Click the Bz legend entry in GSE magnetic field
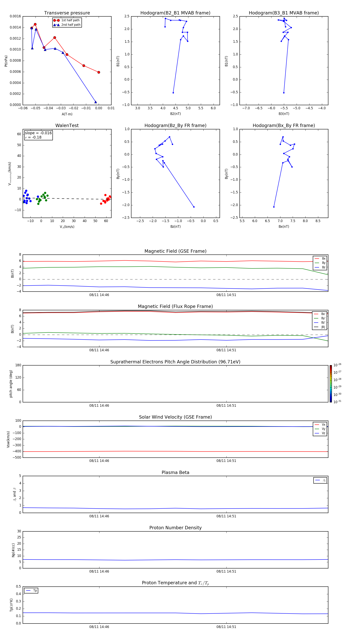Image resolution: width=351 pixels, height=644 pixels. pyautogui.click(x=320, y=267)
